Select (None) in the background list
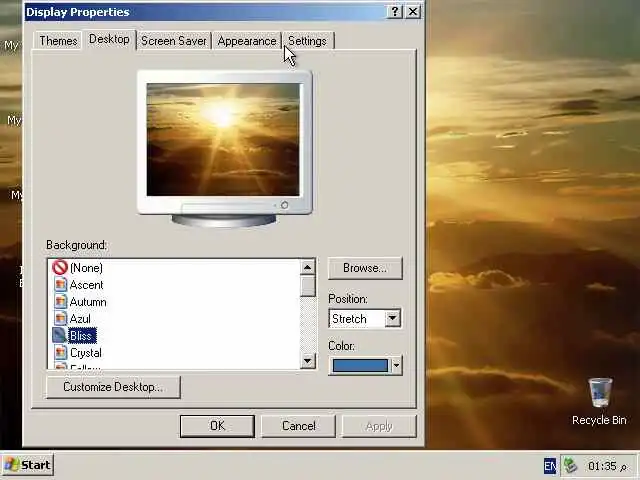Viewport: 640px width, 480px height. pos(86,268)
